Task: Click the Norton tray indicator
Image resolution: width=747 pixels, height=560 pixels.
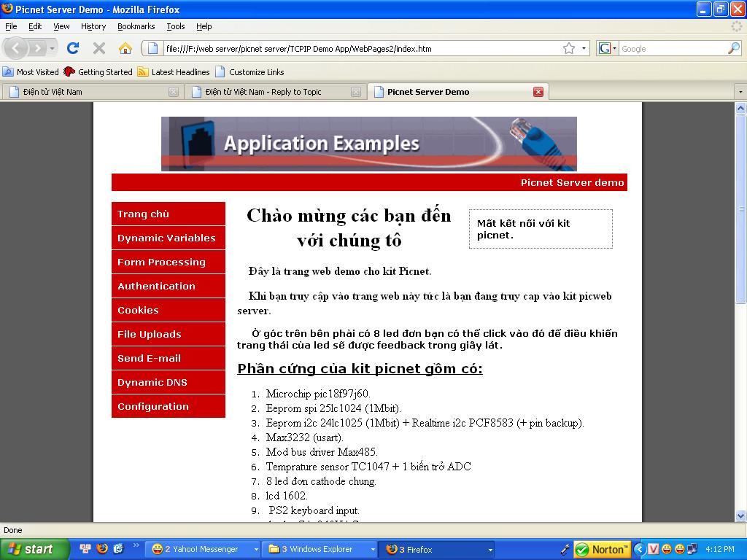Action: pyautogui.click(x=602, y=550)
